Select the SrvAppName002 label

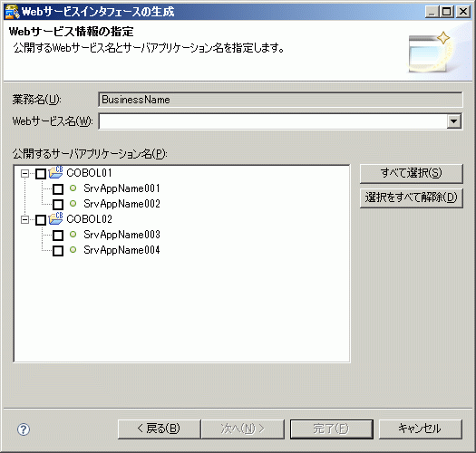point(121,204)
